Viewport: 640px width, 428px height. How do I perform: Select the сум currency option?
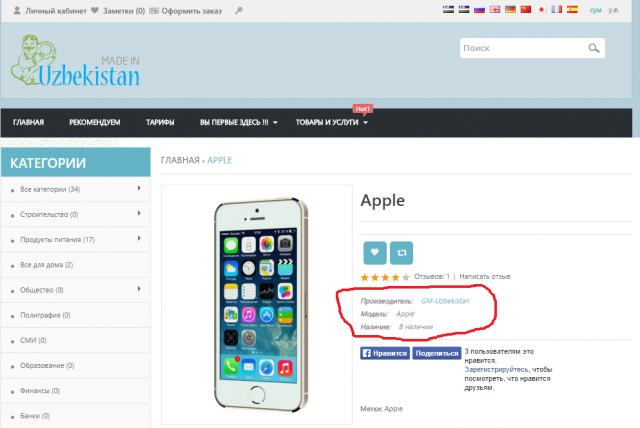tap(597, 10)
